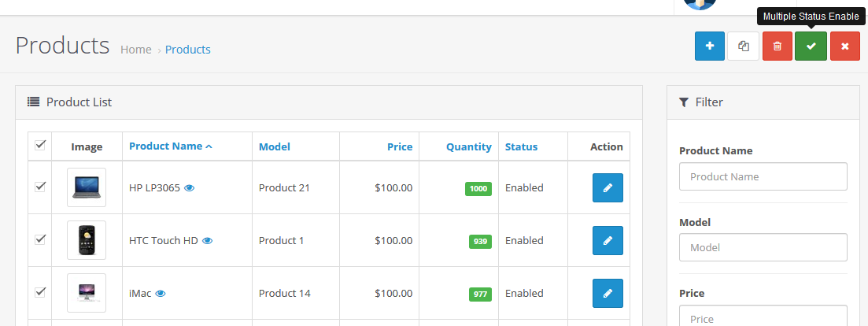Uncheck the iMac row checkbox
This screenshot has width=868, height=326.
pyautogui.click(x=40, y=291)
